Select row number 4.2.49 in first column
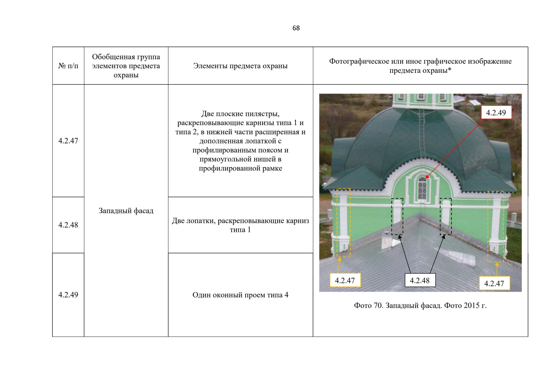Image resolution: width=555 pixels, height=392 pixels. pyautogui.click(x=68, y=295)
